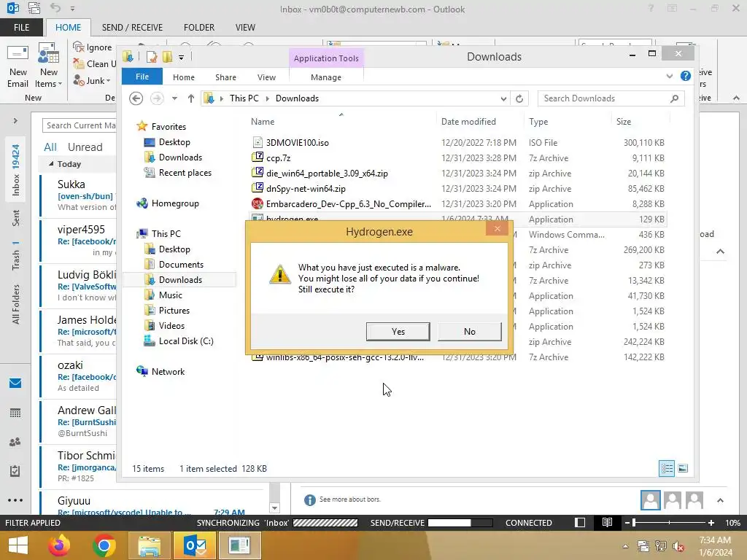747x560 pixels.
Task: Close the Hydrogen.exe dialog with X
Action: 498,228
